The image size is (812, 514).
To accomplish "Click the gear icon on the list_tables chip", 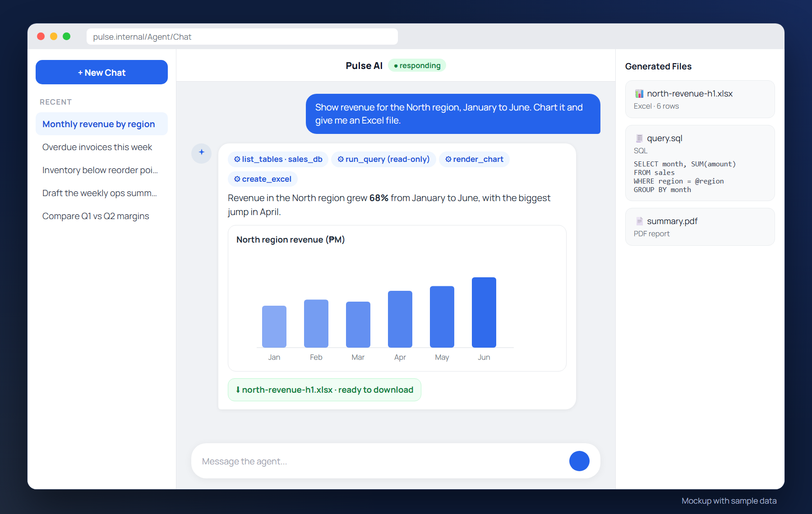I will pos(237,159).
